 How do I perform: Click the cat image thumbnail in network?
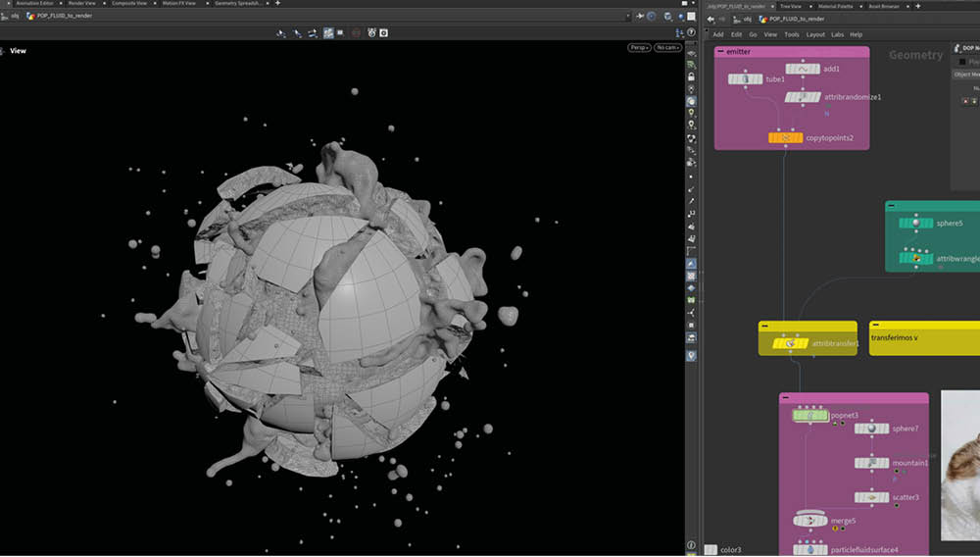coord(960,465)
